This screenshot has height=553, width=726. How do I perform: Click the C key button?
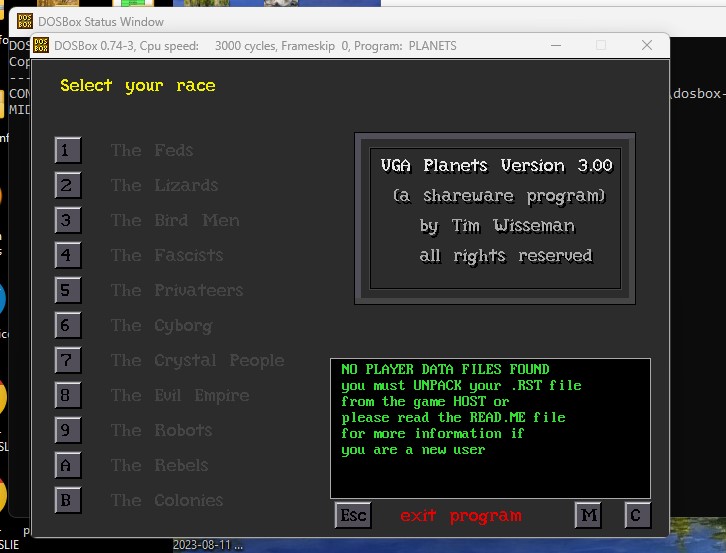638,515
